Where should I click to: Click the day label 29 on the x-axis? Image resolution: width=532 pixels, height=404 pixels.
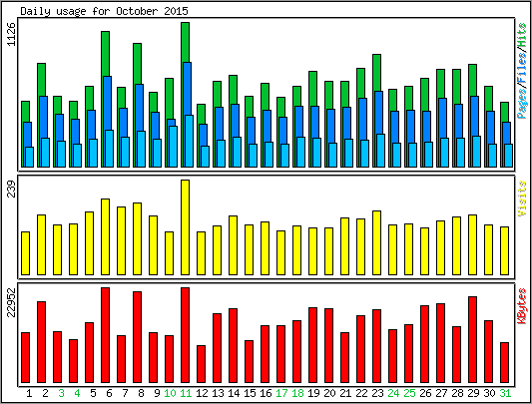pyautogui.click(x=473, y=393)
